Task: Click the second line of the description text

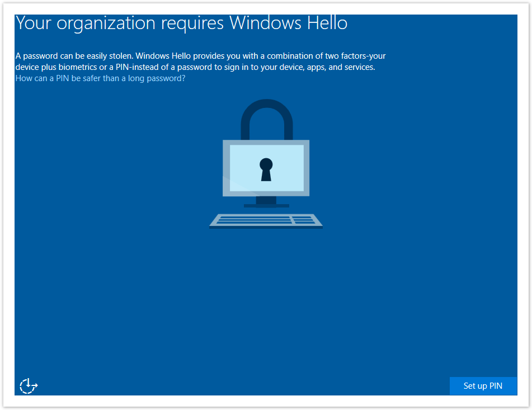Action: point(195,67)
